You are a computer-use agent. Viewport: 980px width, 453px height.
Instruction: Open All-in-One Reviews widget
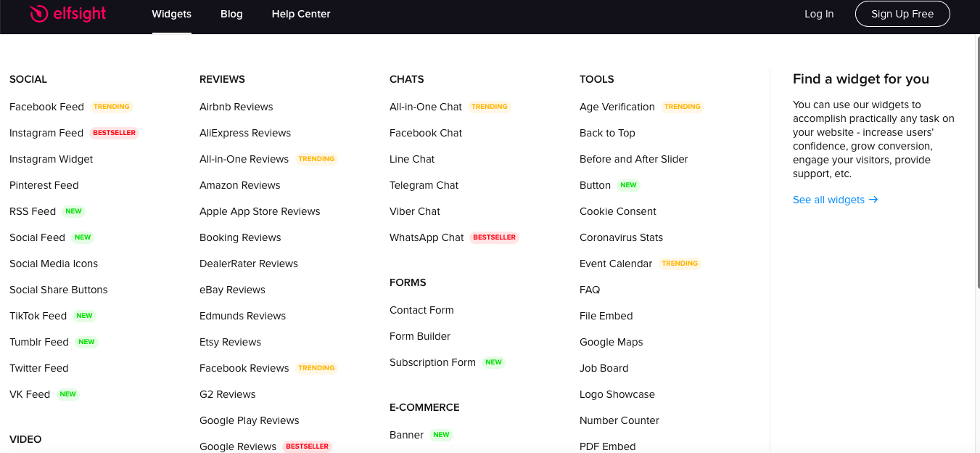click(x=244, y=159)
